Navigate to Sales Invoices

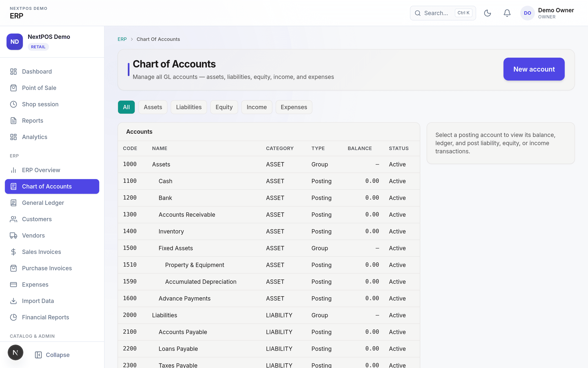coord(52,252)
